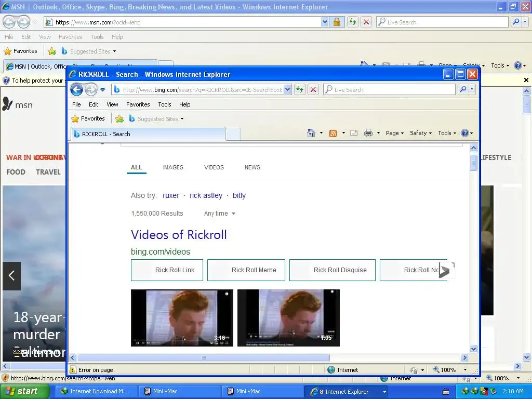Switch to VIDEOS search tab
This screenshot has height=399, width=532.
click(214, 167)
